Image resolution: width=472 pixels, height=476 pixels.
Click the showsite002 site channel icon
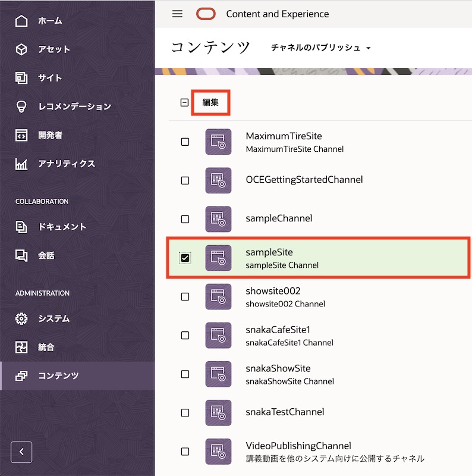click(x=218, y=296)
